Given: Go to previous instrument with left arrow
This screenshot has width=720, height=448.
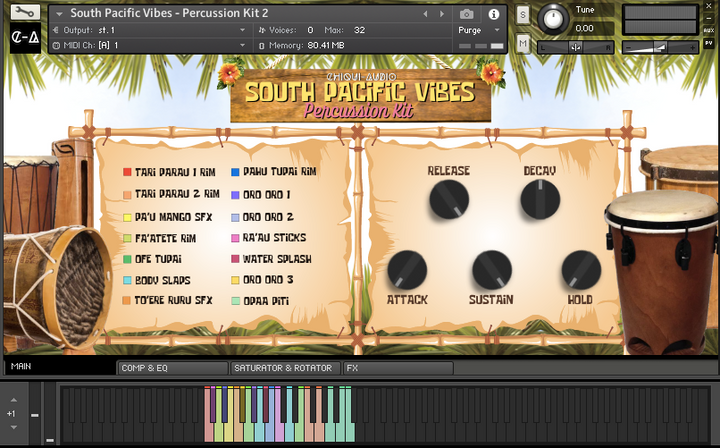Looking at the screenshot, I should coord(425,14).
